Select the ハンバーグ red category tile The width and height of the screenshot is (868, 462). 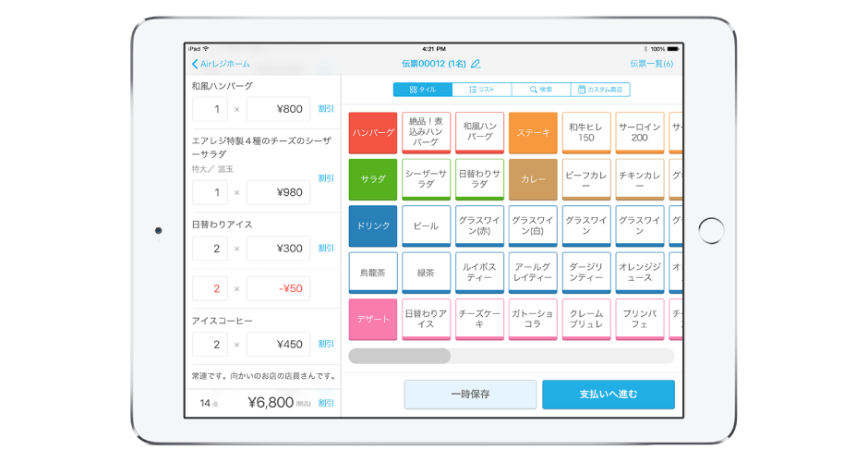tap(373, 133)
